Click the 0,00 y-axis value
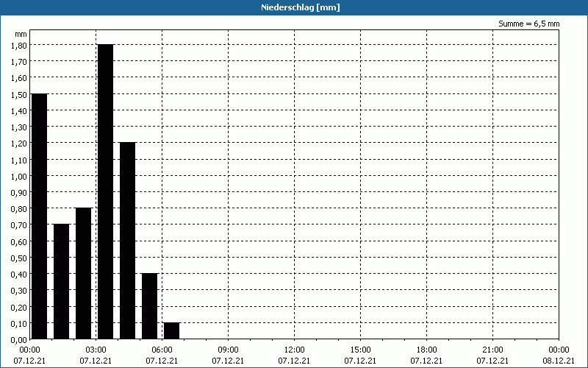 (19, 340)
